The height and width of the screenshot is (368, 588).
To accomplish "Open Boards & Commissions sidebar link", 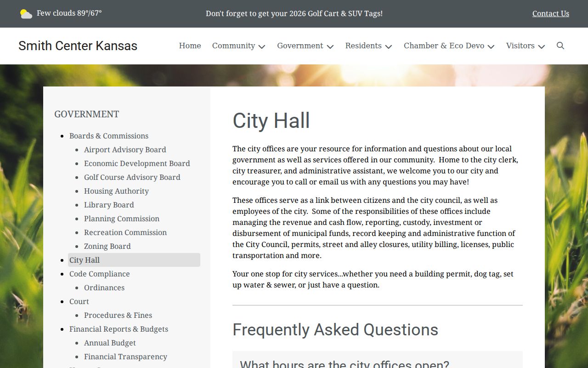I will tap(109, 136).
